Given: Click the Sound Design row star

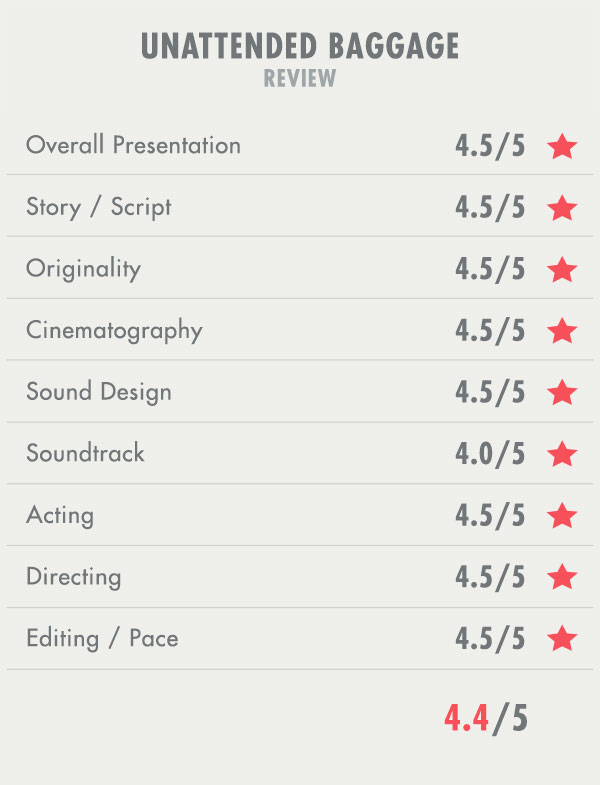Looking at the screenshot, I should [562, 393].
